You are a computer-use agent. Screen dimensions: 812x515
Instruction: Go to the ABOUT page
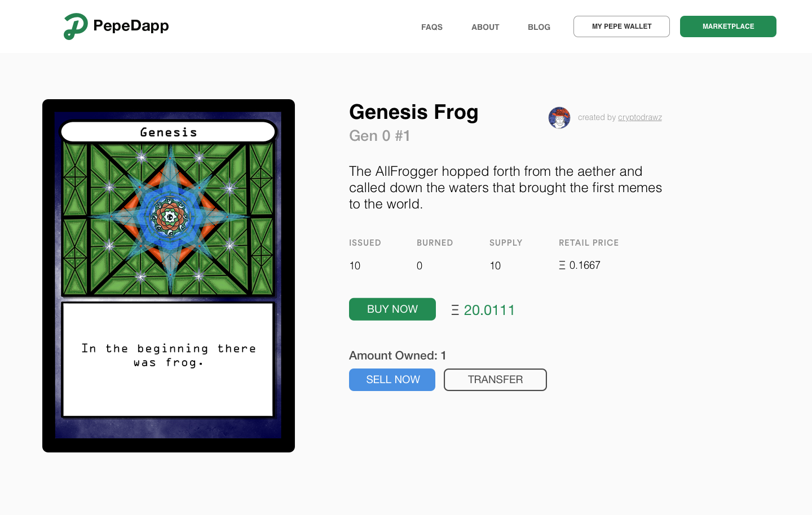(x=486, y=27)
